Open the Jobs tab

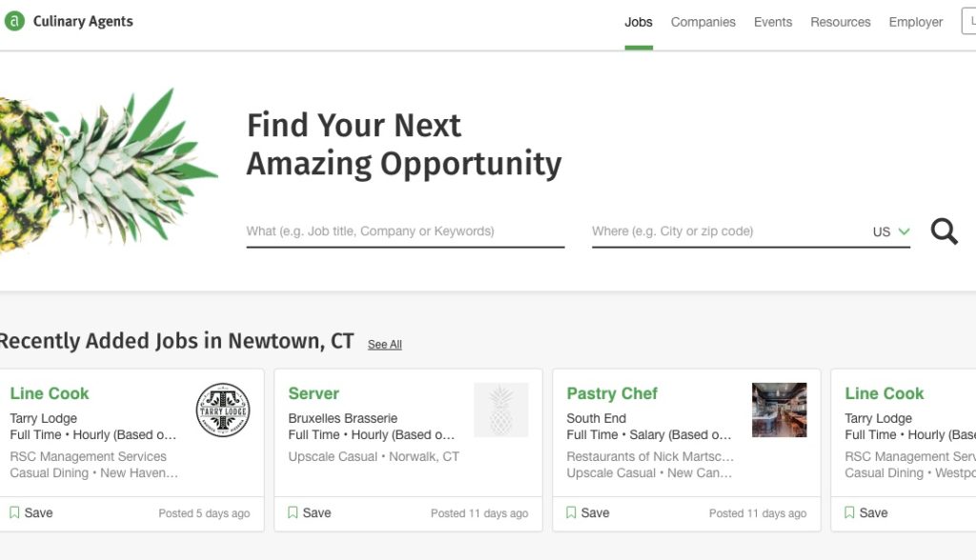639,23
